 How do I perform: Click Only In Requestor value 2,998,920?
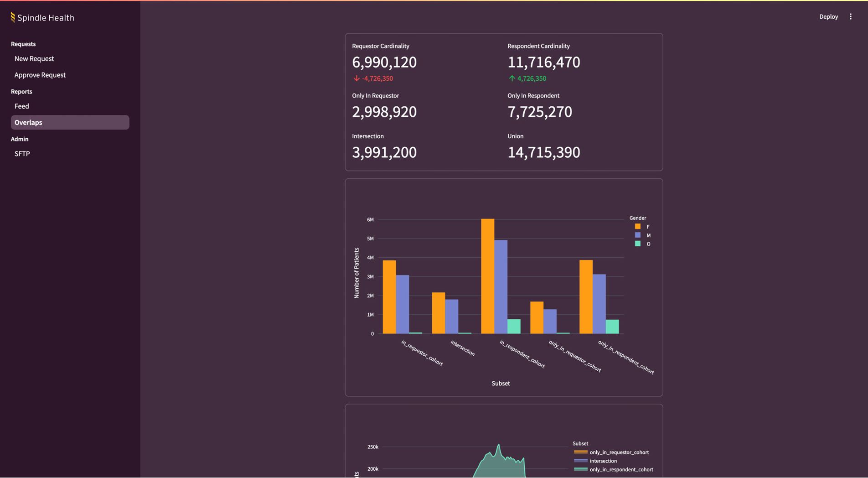384,112
